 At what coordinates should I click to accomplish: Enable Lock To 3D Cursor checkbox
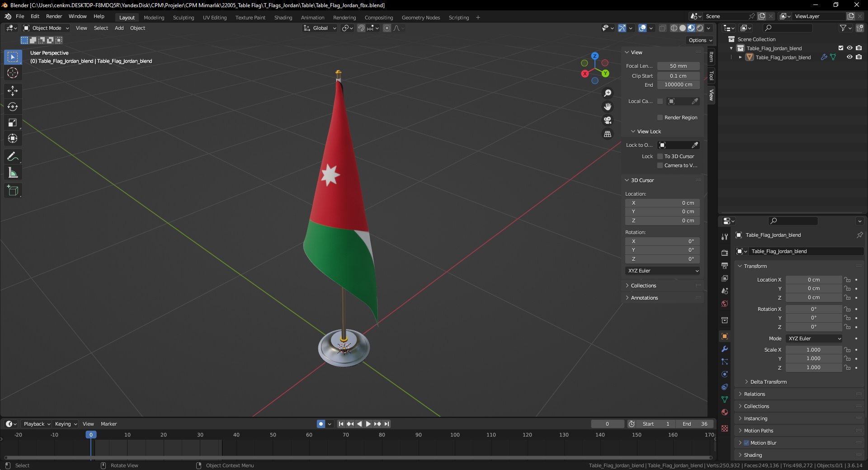click(x=660, y=156)
